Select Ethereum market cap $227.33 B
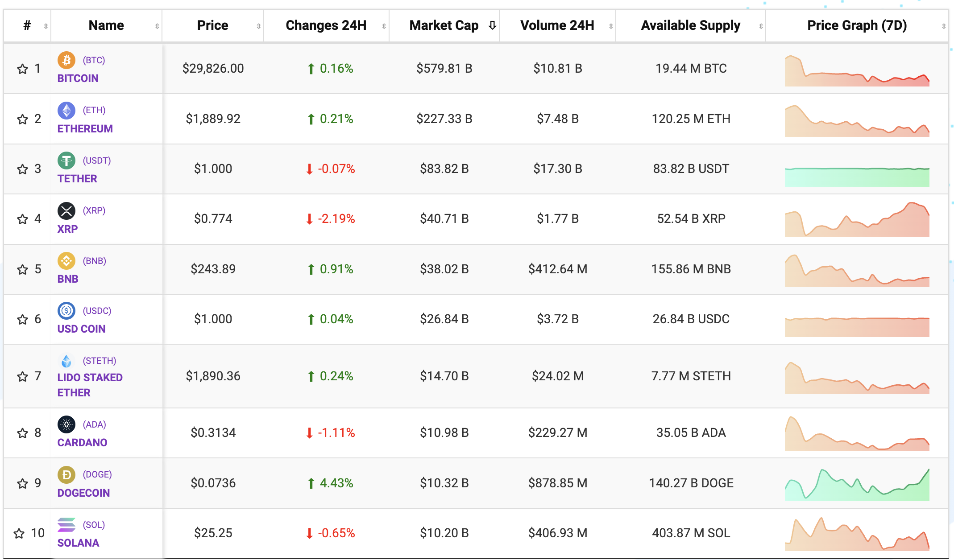Image resolution: width=954 pixels, height=560 pixels. pos(444,119)
